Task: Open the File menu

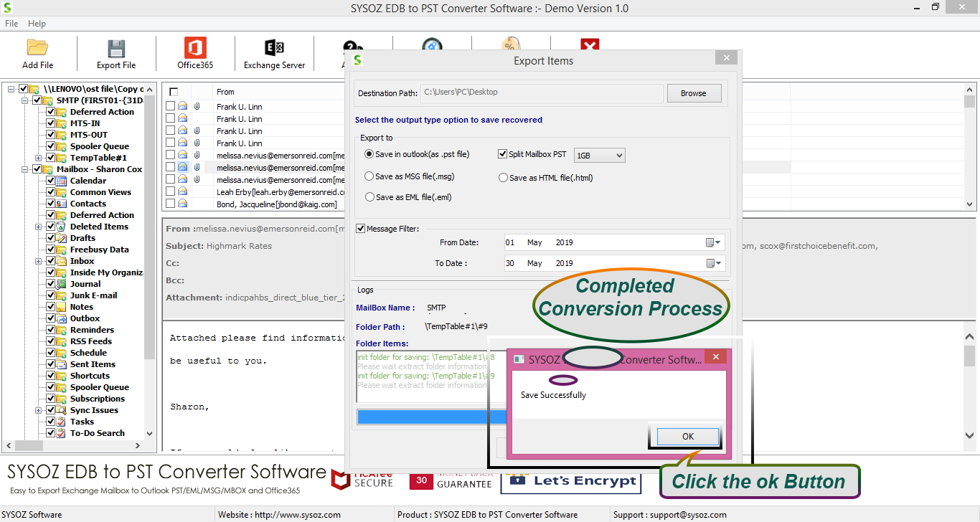Action: (11, 24)
